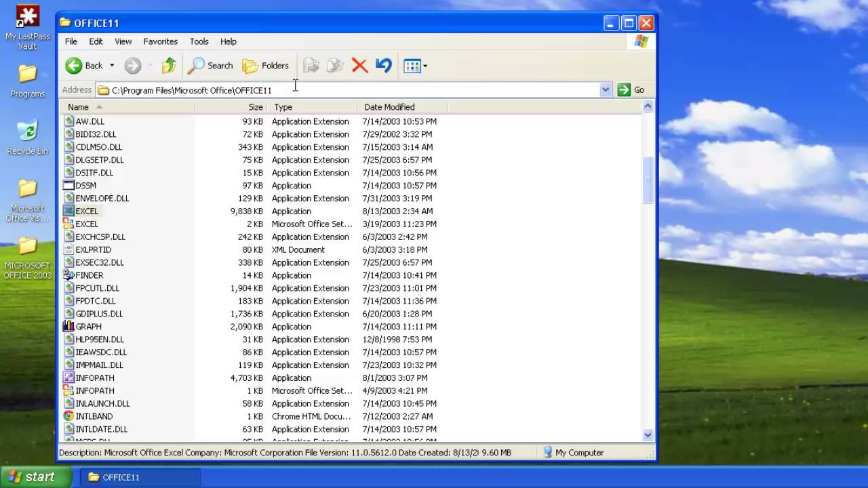
Task: Select the AW.DLL file icon
Action: [68, 121]
